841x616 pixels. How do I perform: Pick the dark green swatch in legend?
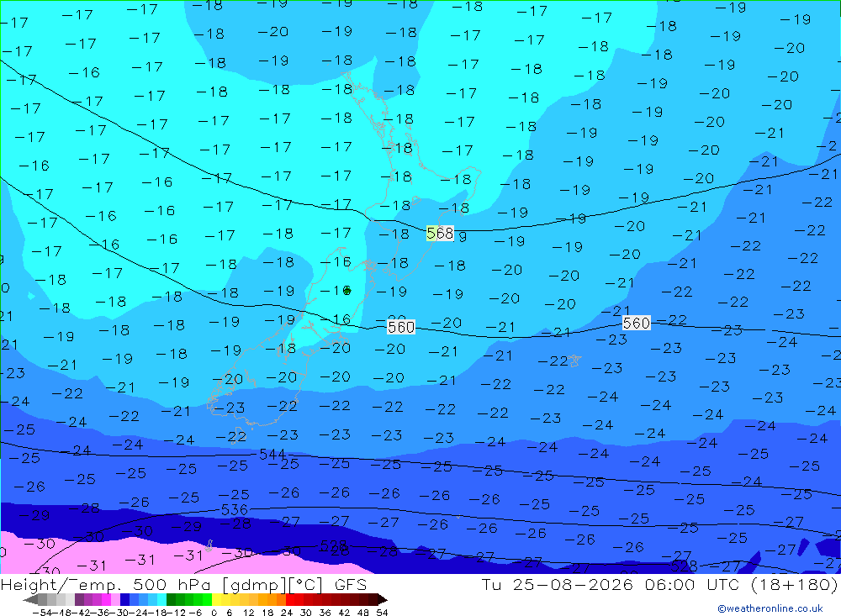pos(171,600)
